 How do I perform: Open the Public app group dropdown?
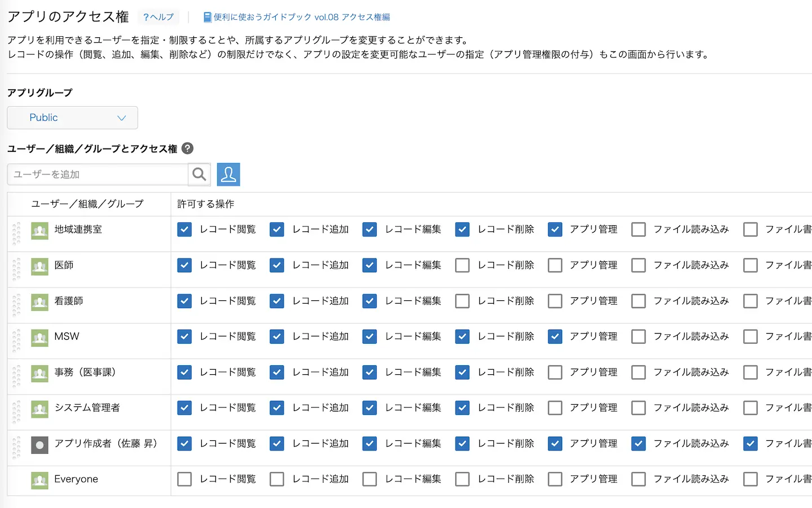(x=73, y=117)
